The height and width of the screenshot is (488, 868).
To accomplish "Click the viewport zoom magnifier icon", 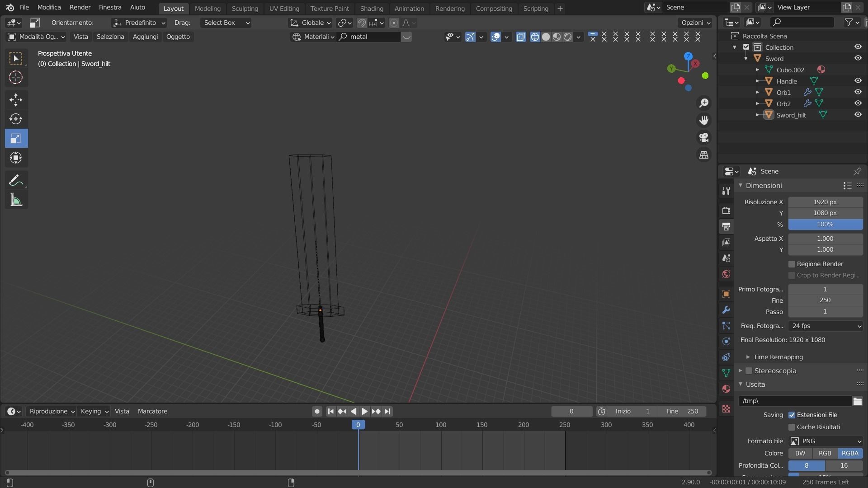I will (x=704, y=103).
